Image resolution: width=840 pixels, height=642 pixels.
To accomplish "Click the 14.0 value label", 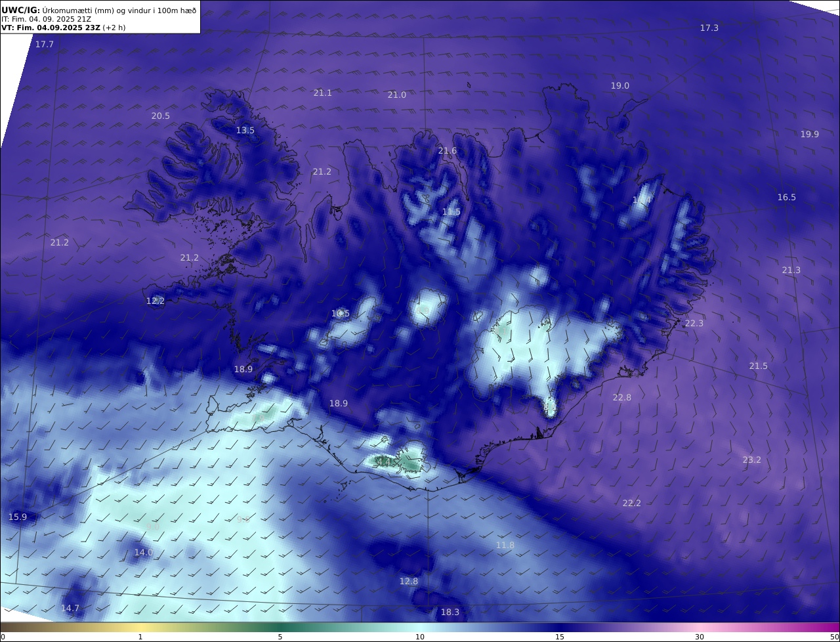I will click(x=144, y=553).
